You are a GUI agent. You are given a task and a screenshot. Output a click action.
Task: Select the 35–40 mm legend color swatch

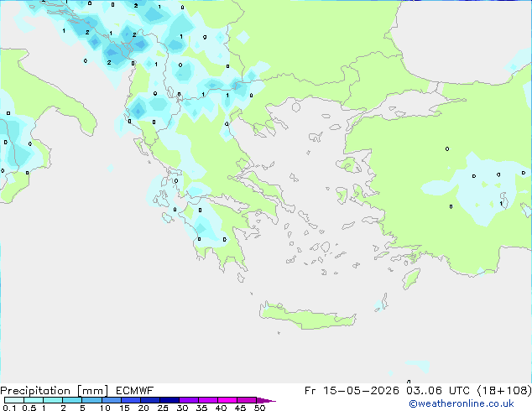pyautogui.click(x=208, y=400)
